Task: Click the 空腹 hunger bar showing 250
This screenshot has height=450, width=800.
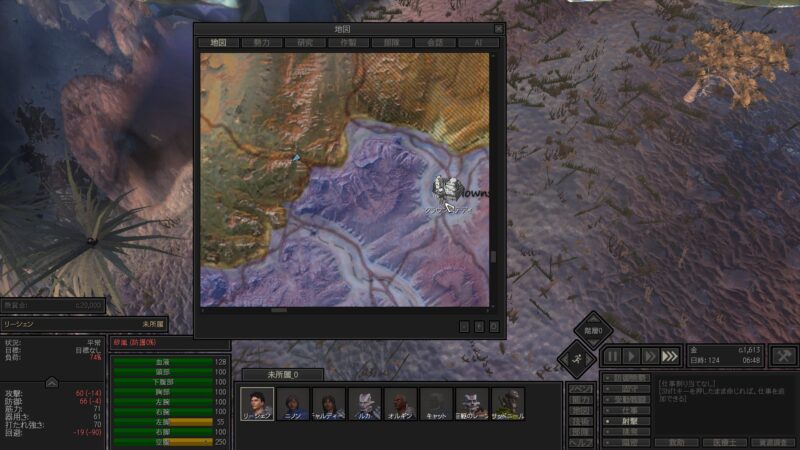Action: coord(163,442)
